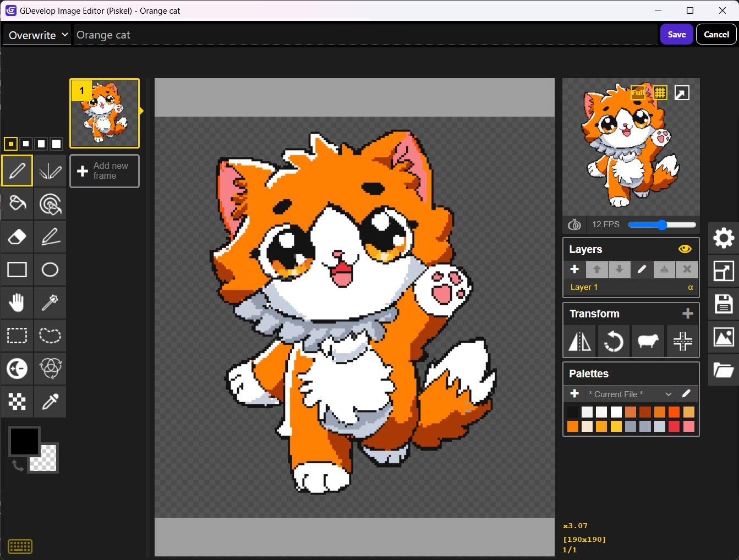Choose the Color picker eyedropper tool
The image size is (739, 560).
[x=50, y=402]
